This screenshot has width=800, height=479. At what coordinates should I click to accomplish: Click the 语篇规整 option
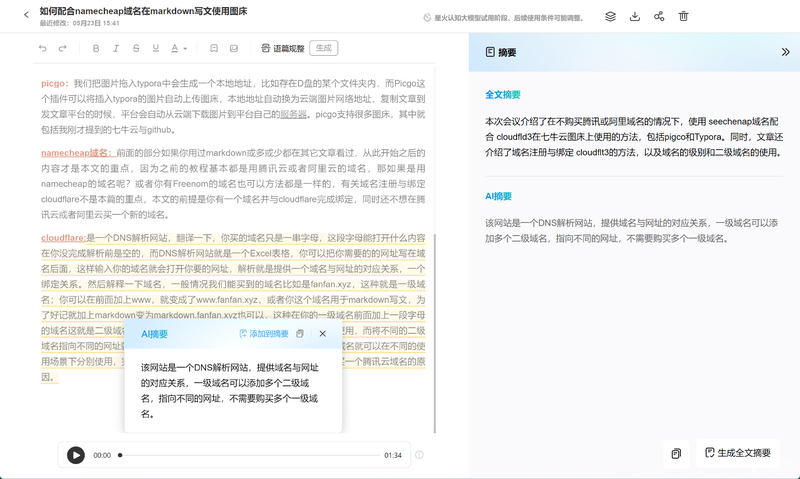coord(283,48)
